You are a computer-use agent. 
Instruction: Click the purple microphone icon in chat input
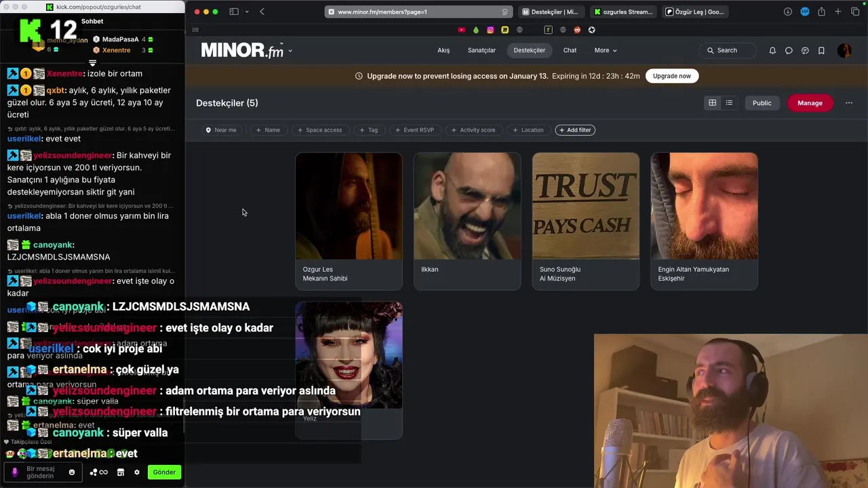click(14, 472)
